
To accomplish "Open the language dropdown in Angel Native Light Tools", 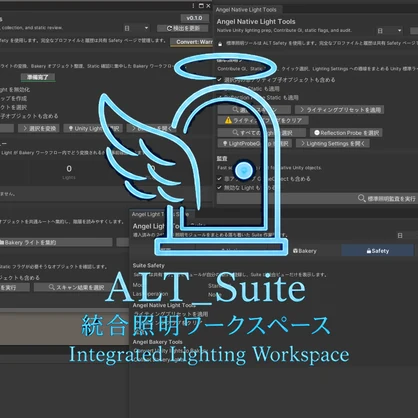I will point(390,31).
